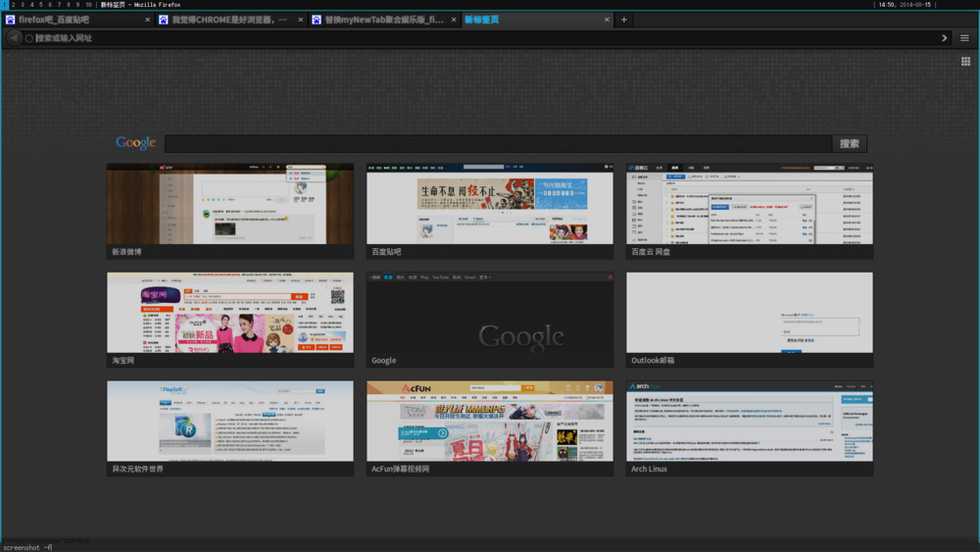The image size is (980, 552).
Task: Open a new tab with plus button
Action: point(623,20)
